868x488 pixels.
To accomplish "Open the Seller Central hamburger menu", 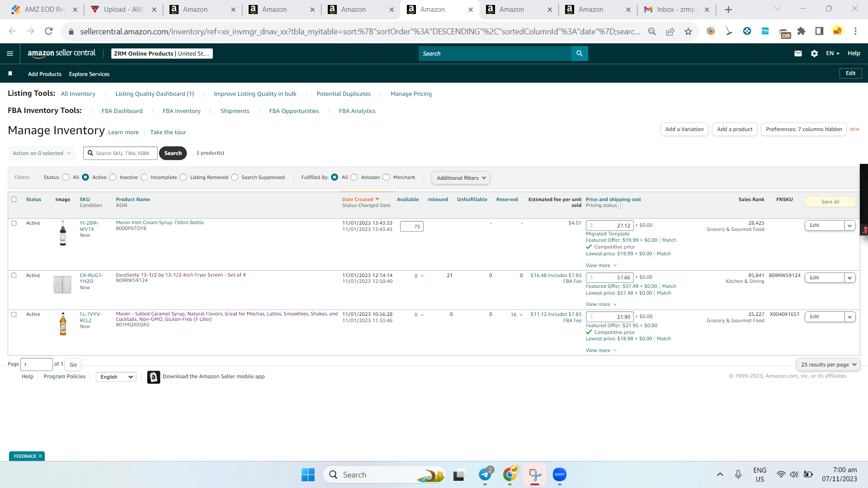I will coord(10,53).
